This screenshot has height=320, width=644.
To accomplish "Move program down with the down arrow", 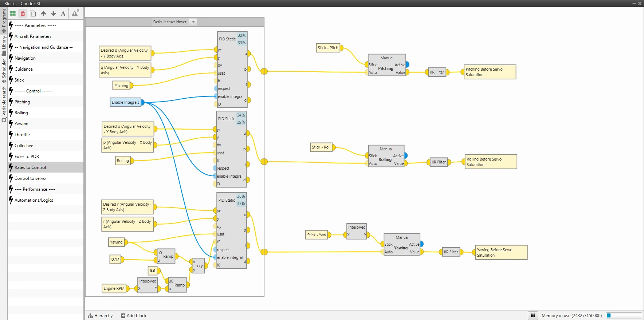I will [x=53, y=13].
